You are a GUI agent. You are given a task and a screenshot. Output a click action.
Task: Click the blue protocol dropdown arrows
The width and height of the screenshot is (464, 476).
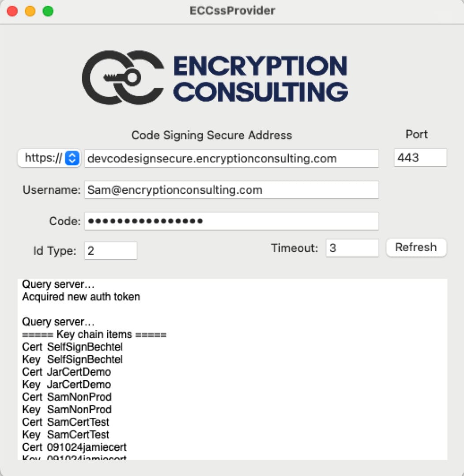(72, 158)
